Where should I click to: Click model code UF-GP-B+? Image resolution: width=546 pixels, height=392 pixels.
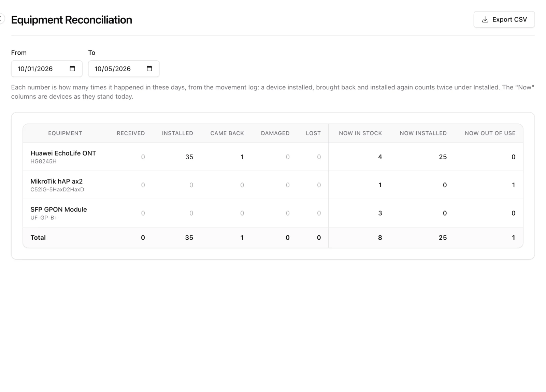coord(44,218)
